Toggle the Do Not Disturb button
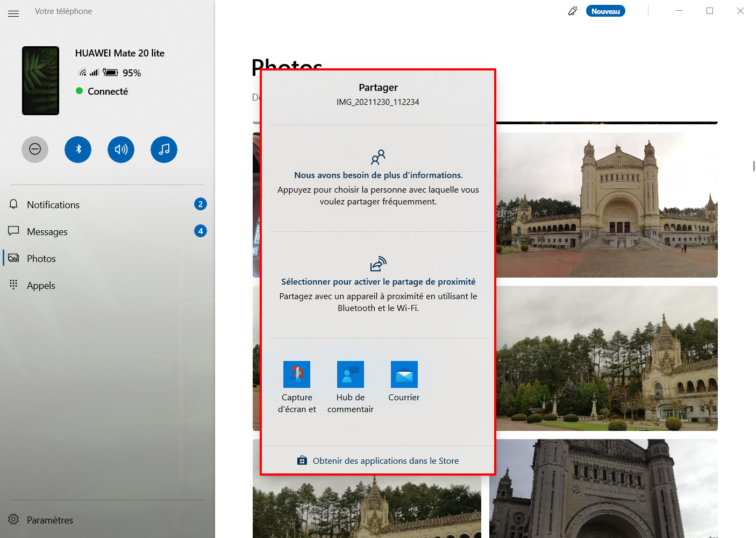Viewport: 756px width, 538px height. click(x=35, y=150)
